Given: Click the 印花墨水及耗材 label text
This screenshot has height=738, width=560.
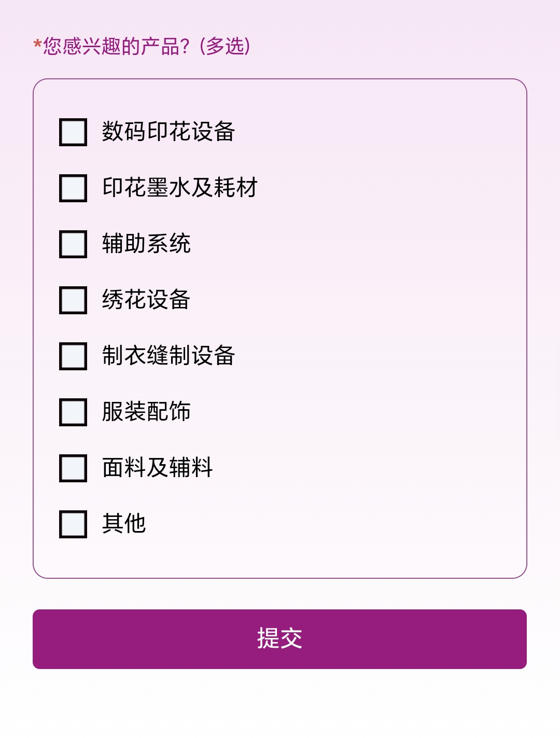Looking at the screenshot, I should pyautogui.click(x=180, y=187).
